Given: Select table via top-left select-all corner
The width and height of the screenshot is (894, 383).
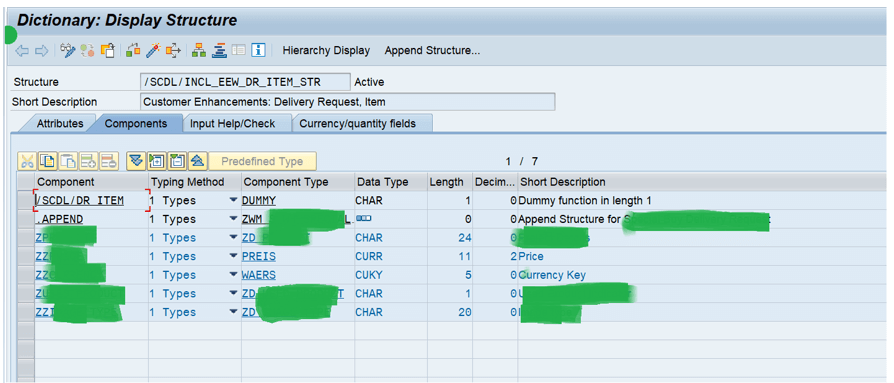Looking at the screenshot, I should point(26,182).
